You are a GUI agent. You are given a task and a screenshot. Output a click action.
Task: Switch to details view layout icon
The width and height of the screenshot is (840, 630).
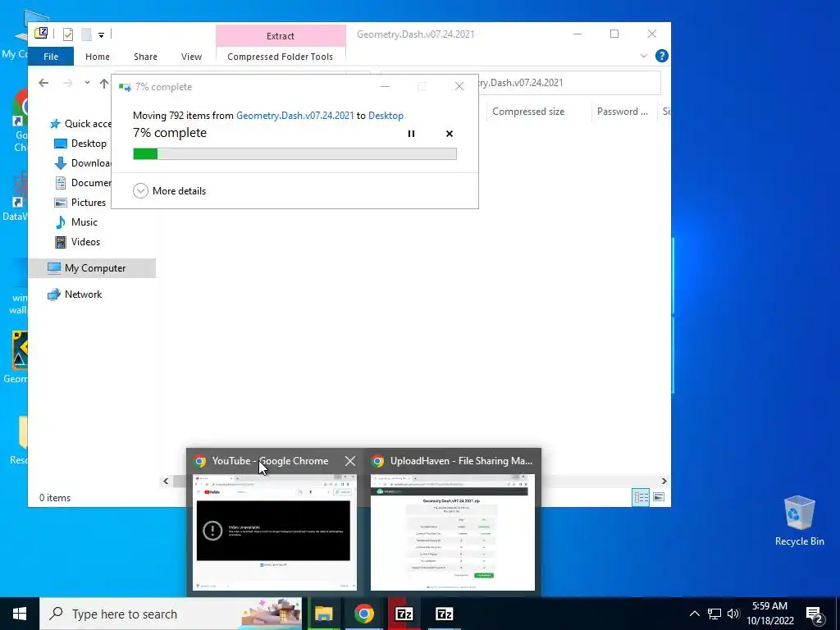641,497
